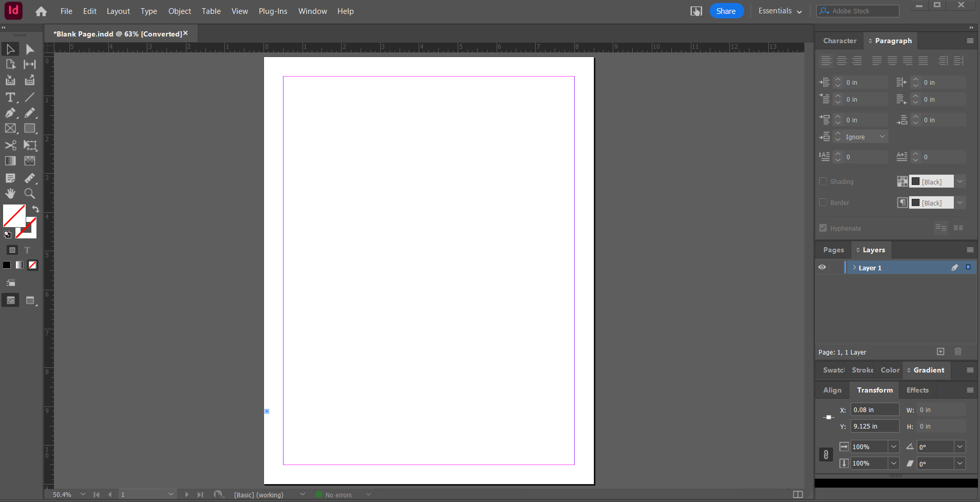Select the Type tool
980x502 pixels.
tap(10, 98)
